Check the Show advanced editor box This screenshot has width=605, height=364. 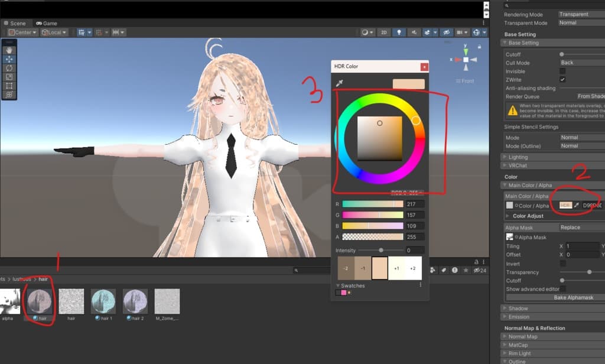tap(562, 289)
